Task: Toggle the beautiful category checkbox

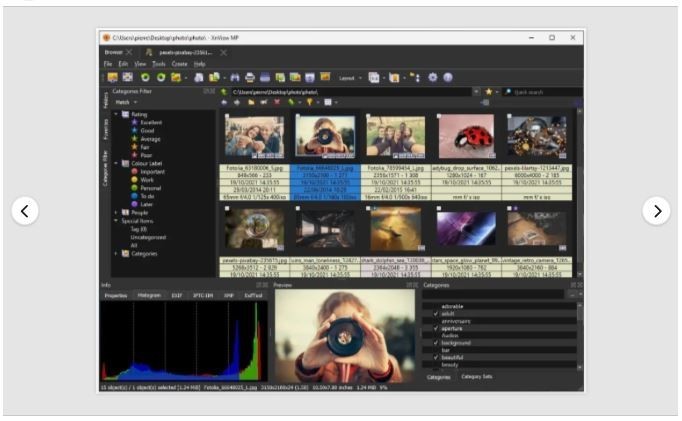Action: click(x=436, y=357)
